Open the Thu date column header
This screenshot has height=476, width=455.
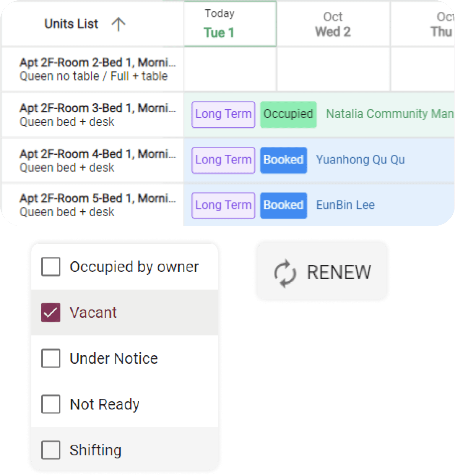[441, 24]
